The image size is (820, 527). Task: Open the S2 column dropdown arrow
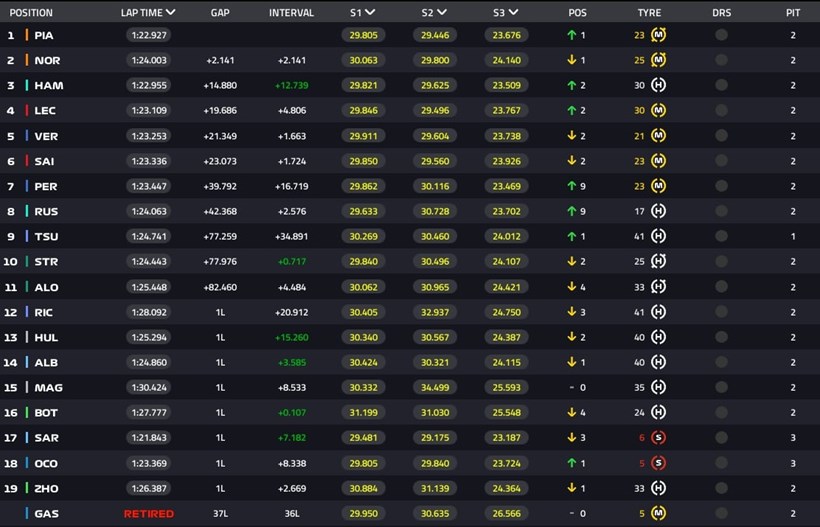coord(442,12)
